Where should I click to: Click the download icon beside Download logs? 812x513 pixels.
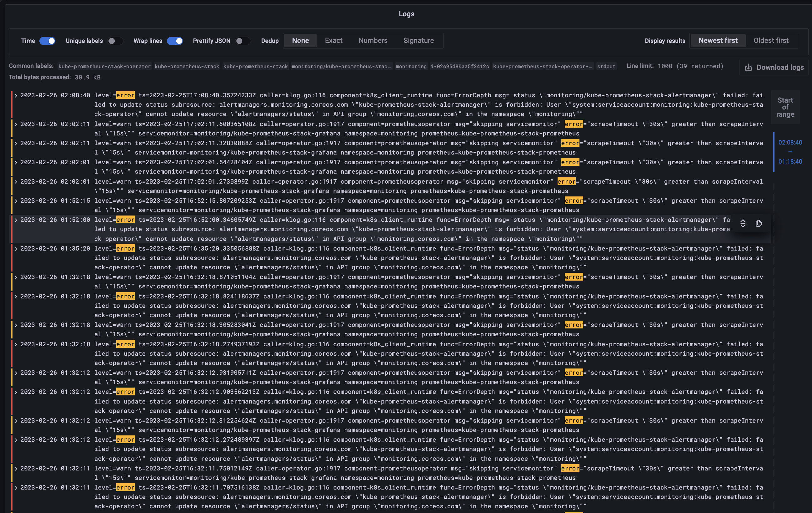748,68
